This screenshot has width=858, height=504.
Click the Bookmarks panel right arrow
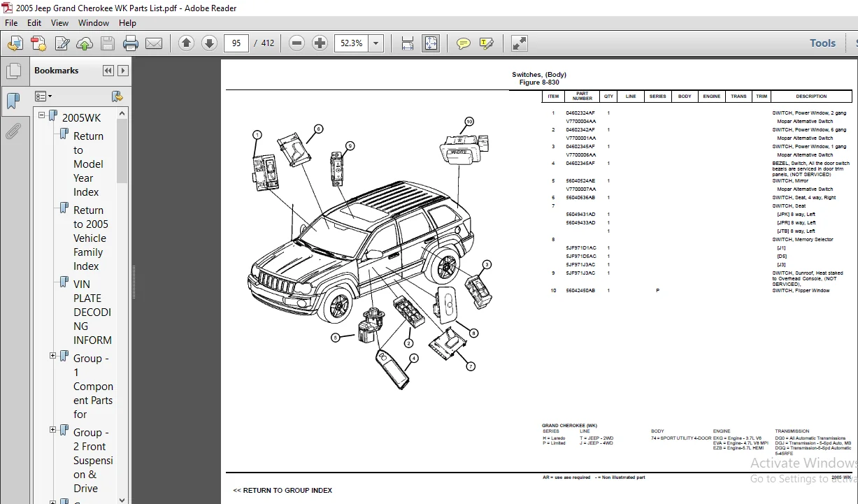pos(123,71)
